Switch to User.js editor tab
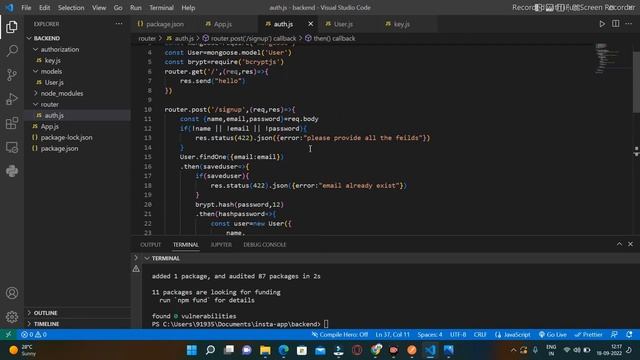Image resolution: width=640 pixels, height=360 pixels. point(343,24)
